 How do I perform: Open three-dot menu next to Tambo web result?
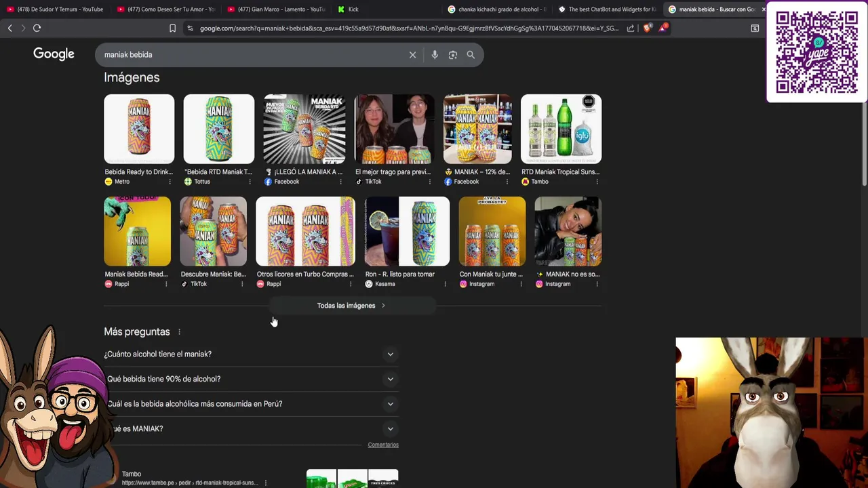266,483
